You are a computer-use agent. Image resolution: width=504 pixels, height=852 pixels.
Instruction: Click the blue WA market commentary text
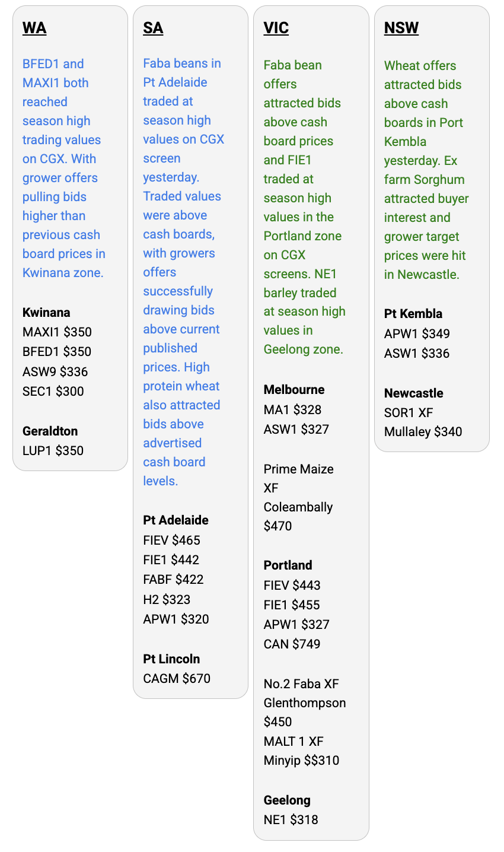click(x=63, y=168)
